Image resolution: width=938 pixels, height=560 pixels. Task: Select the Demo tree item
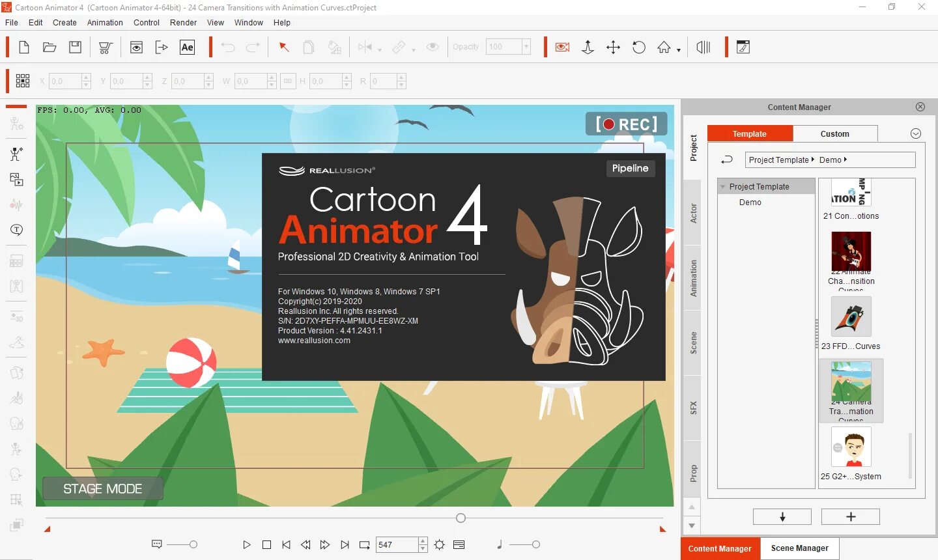pos(750,203)
